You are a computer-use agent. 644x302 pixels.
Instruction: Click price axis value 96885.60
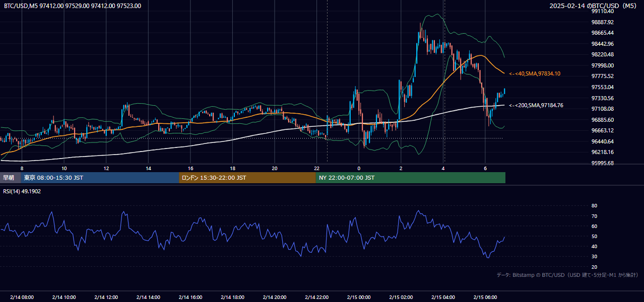[603, 120]
